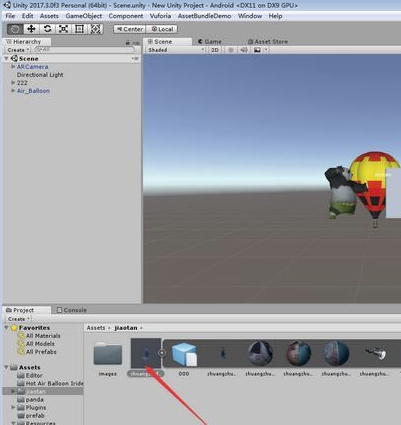
Task: Open the Window menu
Action: coord(250,16)
